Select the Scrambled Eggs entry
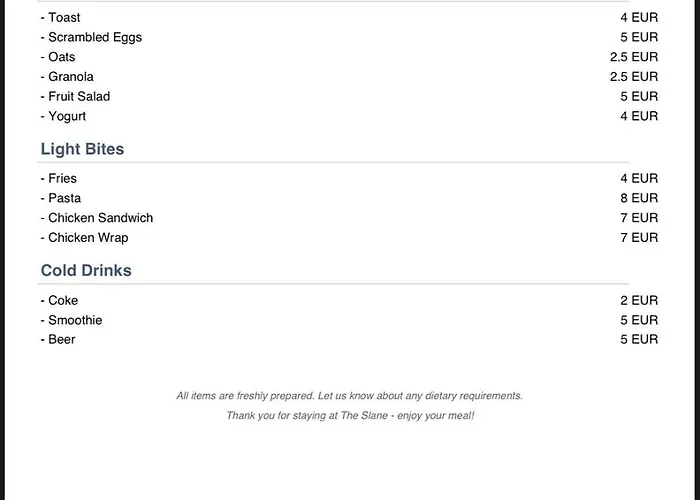Screen dimensions: 700x500 (95, 37)
